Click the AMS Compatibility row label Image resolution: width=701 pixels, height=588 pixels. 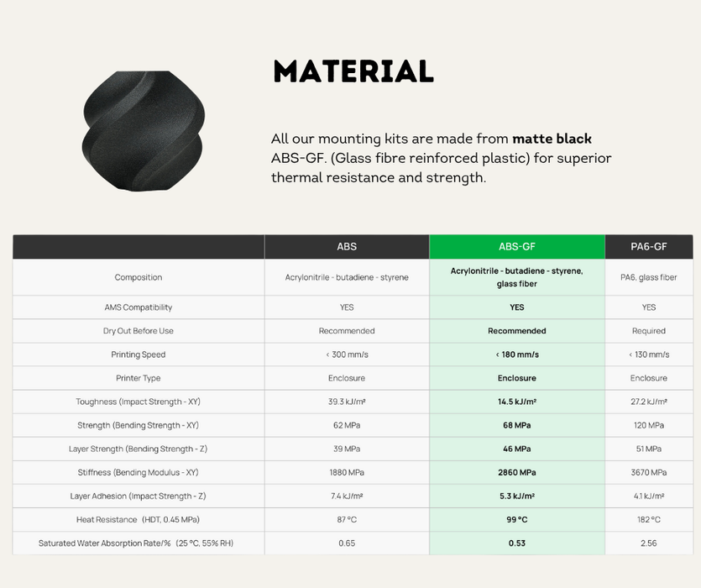click(139, 307)
